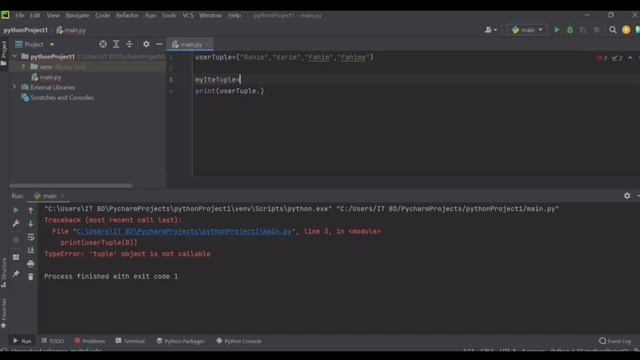
Task: Open the Refactor menu
Action: point(127,16)
